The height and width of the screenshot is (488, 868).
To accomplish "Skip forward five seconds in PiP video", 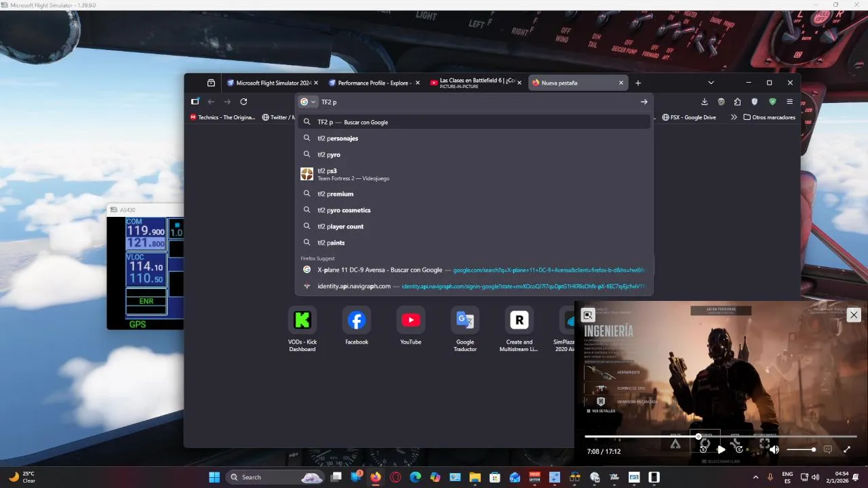I will coord(739,449).
